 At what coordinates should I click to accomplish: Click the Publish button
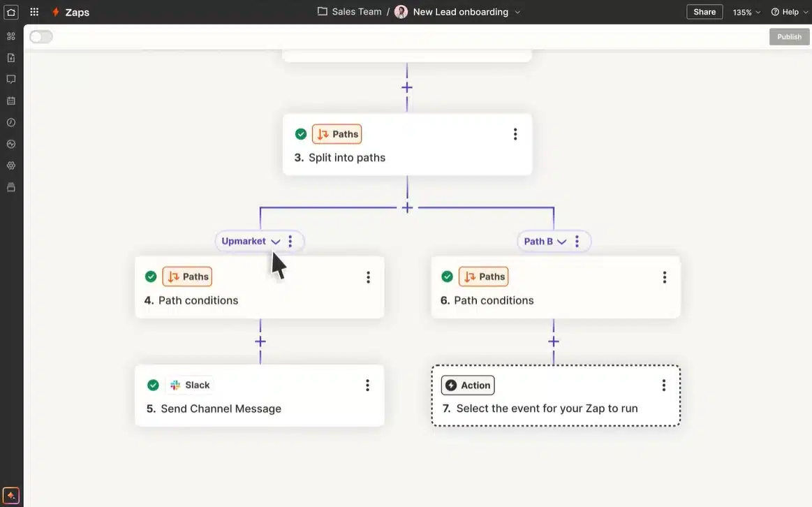pyautogui.click(x=789, y=36)
